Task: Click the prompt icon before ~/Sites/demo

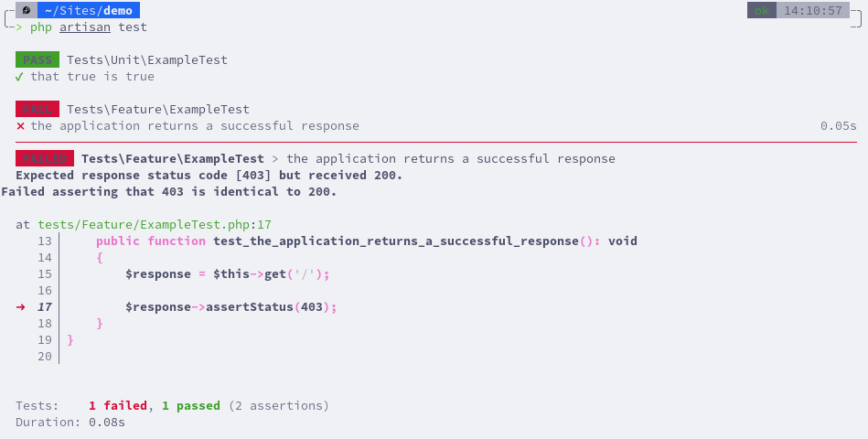Action: [27, 10]
